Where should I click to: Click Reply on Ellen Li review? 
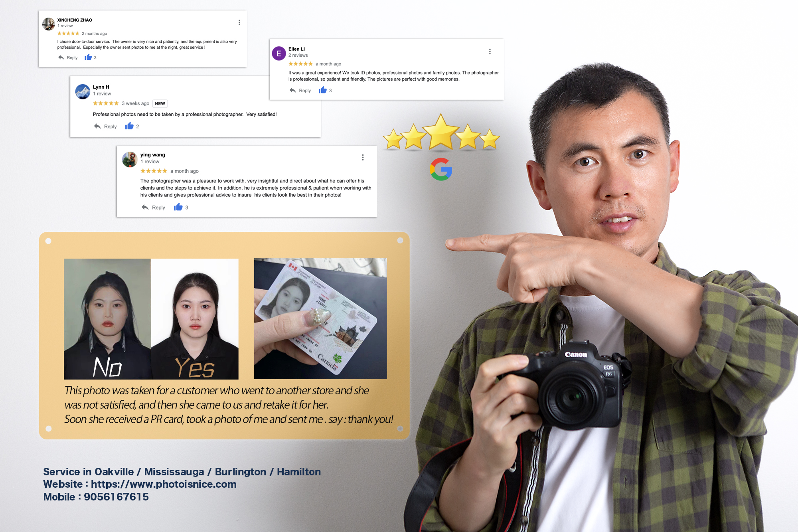coord(304,91)
